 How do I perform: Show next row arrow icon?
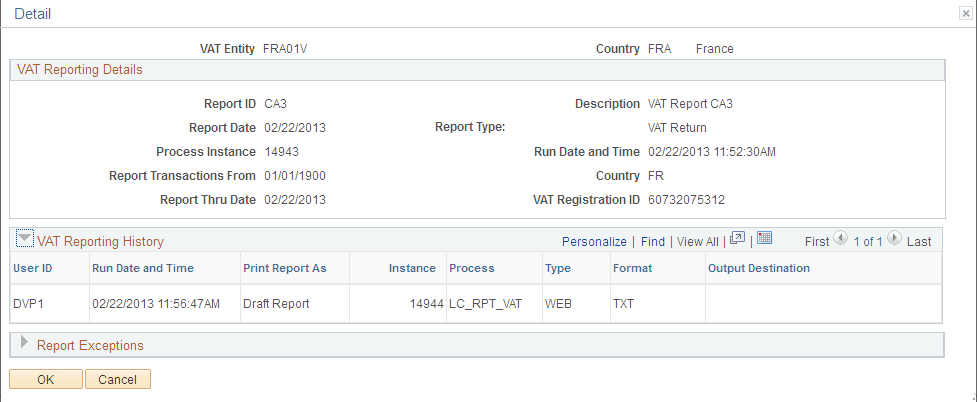coord(895,238)
